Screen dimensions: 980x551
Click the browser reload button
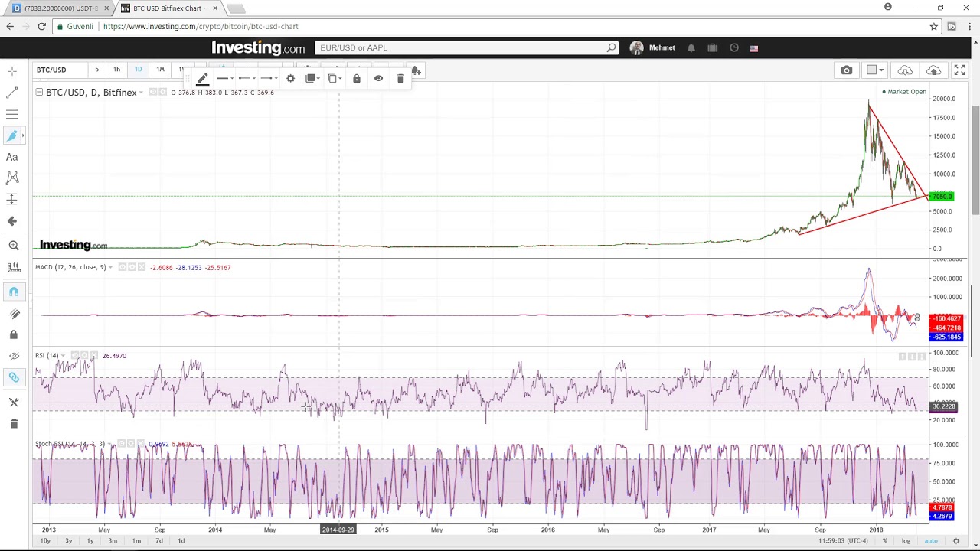tap(41, 26)
